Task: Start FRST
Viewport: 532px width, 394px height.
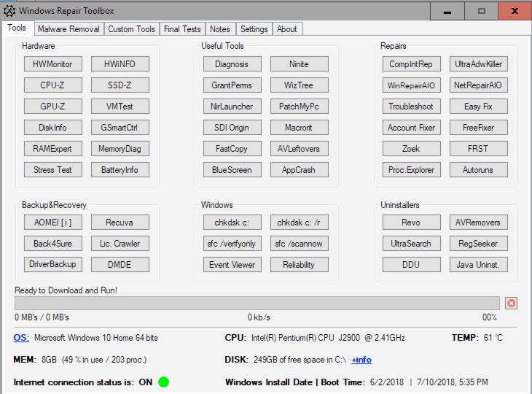Action: 479,148
